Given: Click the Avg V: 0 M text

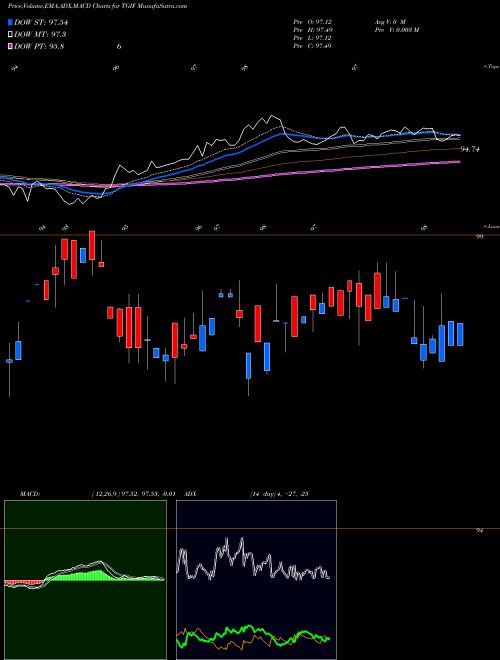Looking at the screenshot, I should 389,21.
